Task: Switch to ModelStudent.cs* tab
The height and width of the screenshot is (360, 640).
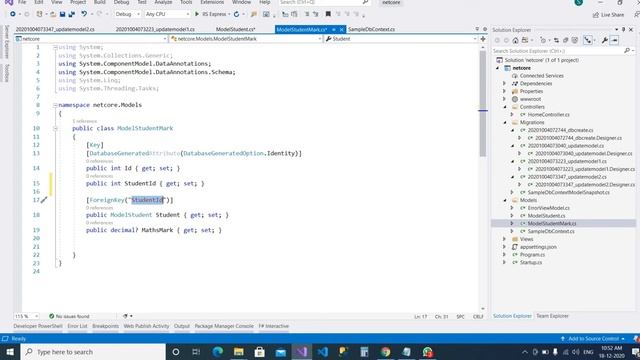Action: pos(236,29)
